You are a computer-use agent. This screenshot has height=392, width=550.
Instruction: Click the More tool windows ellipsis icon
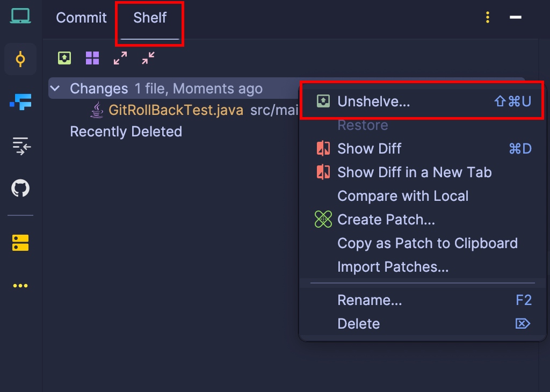(x=20, y=286)
